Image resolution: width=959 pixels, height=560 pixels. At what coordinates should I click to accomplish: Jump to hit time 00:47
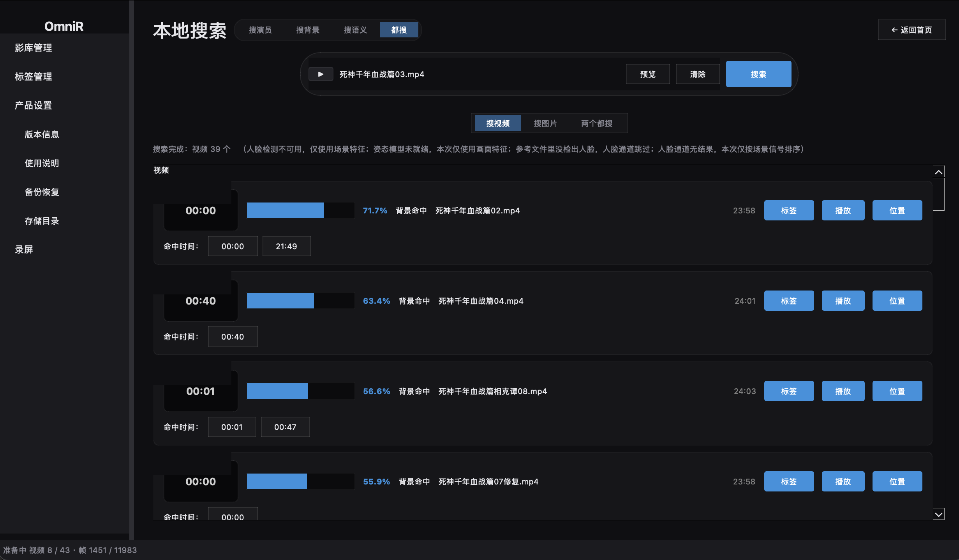285,427
